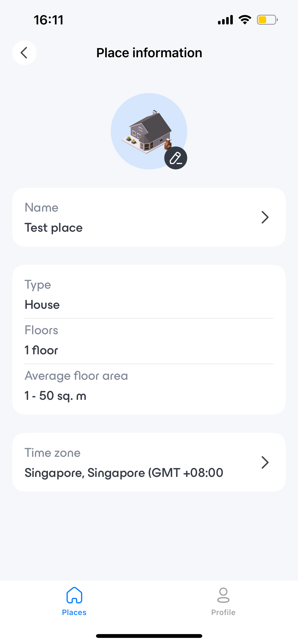
Task: Open the Floors 1 floor field
Action: [149, 341]
